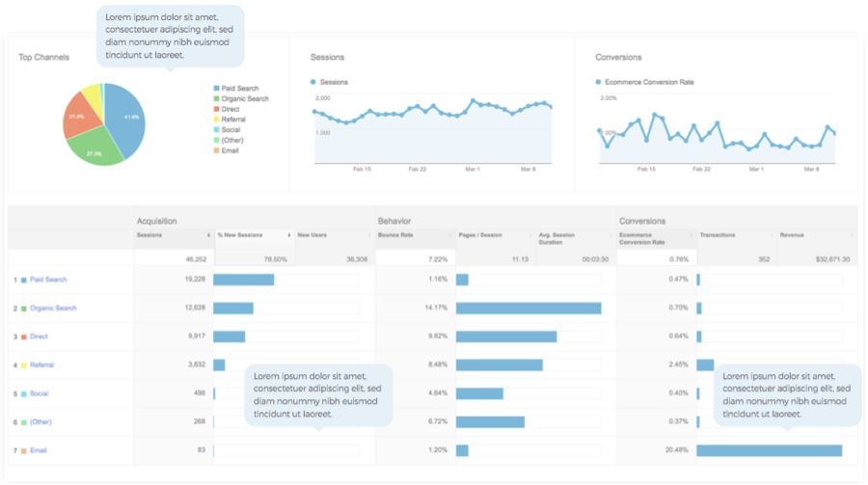The image size is (868, 485).
Task: Click Email legend swatch in pie legend
Action: click(x=216, y=150)
